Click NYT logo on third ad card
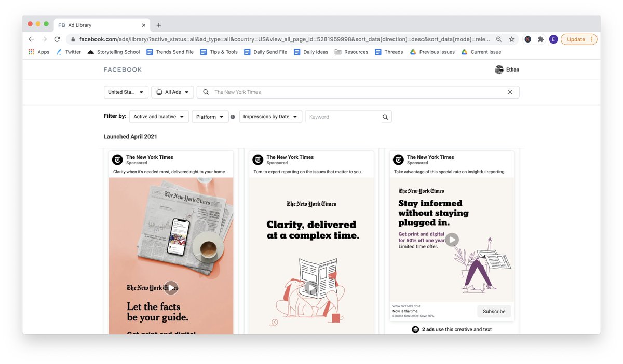 [x=398, y=160]
